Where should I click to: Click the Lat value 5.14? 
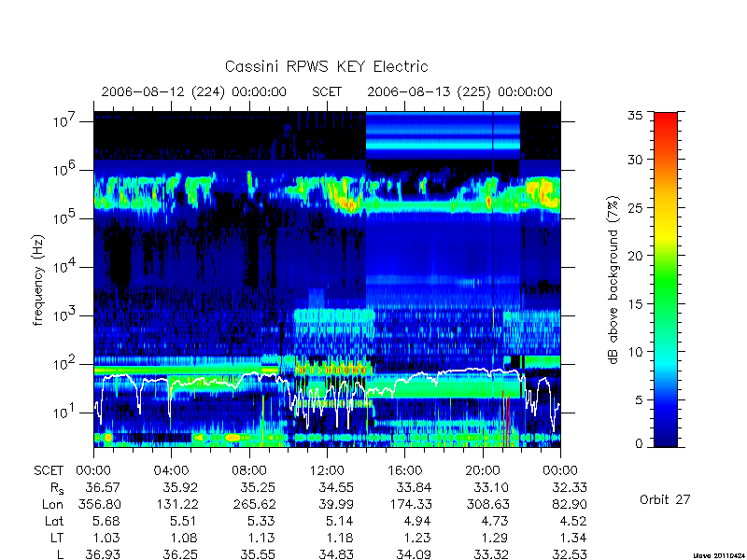coord(340,521)
